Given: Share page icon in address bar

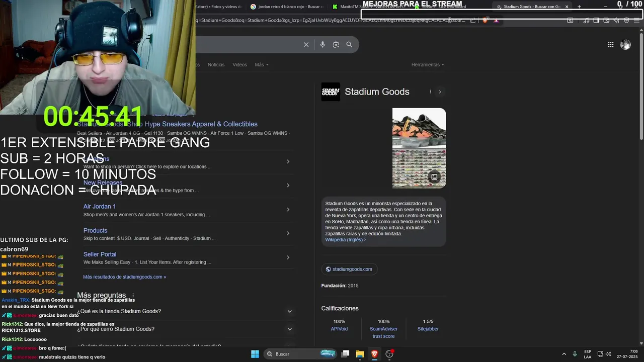Looking at the screenshot, I should coord(473,20).
